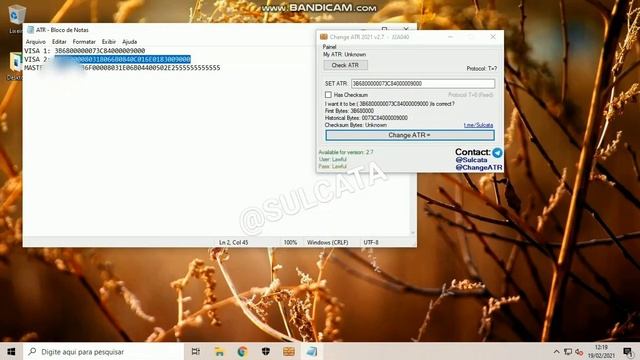Switch to Change ATR via taskbar card icon
This screenshot has height=360, width=640.
pos(289,351)
